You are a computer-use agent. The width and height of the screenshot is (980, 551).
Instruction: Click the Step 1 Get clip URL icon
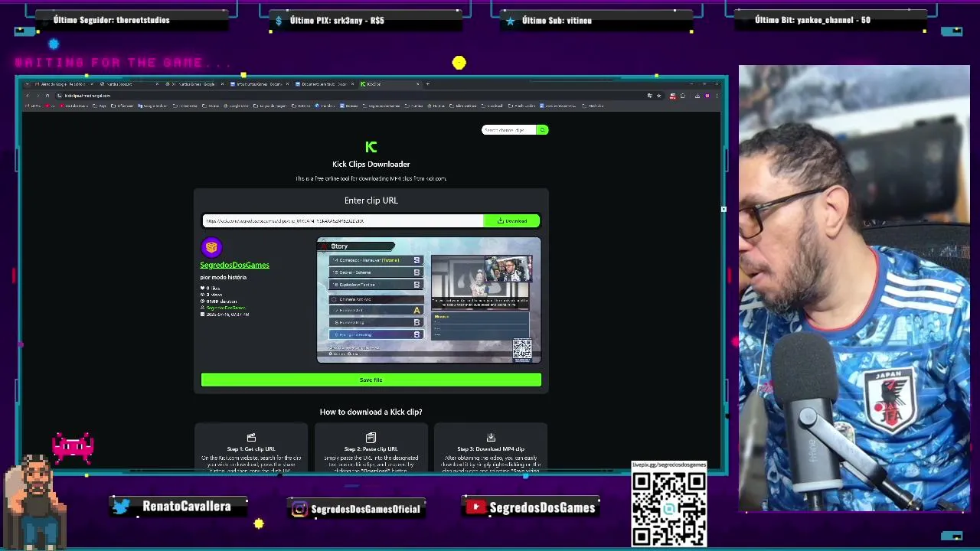click(251, 438)
